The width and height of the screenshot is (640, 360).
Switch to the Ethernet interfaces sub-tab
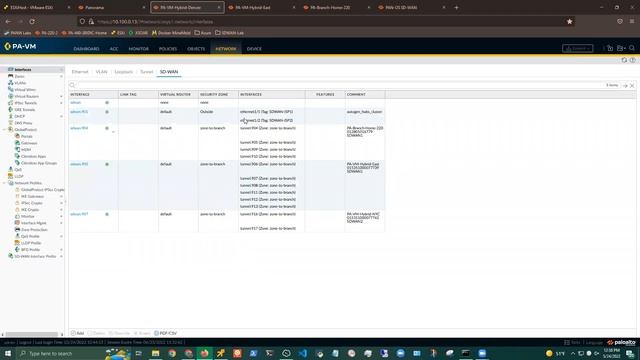click(80, 72)
